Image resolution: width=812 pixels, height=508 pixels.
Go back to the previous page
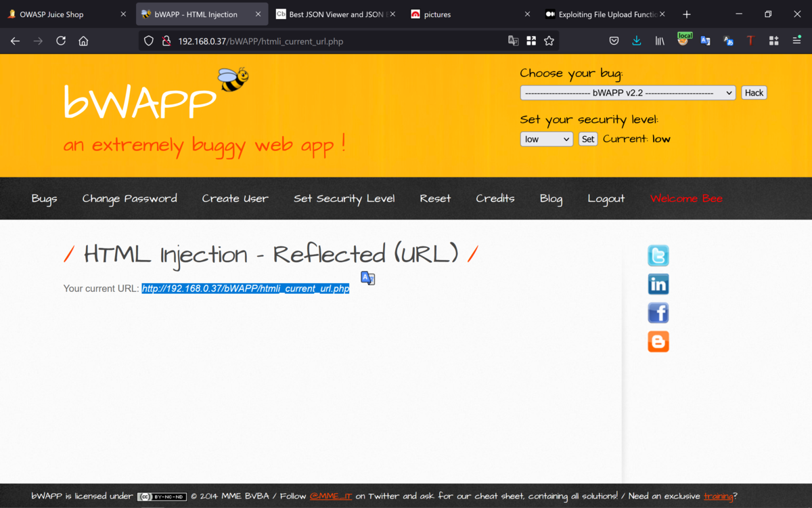(15, 41)
